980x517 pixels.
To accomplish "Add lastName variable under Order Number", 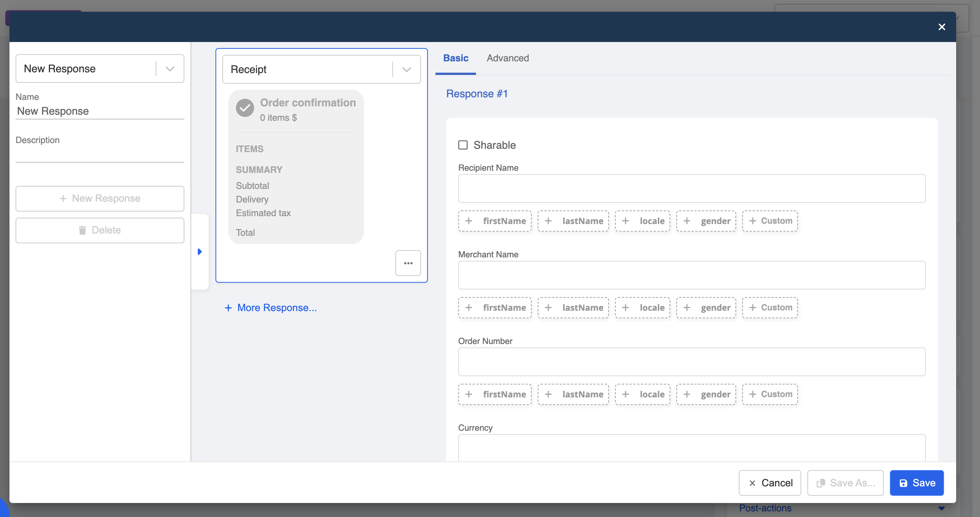I will (x=573, y=394).
